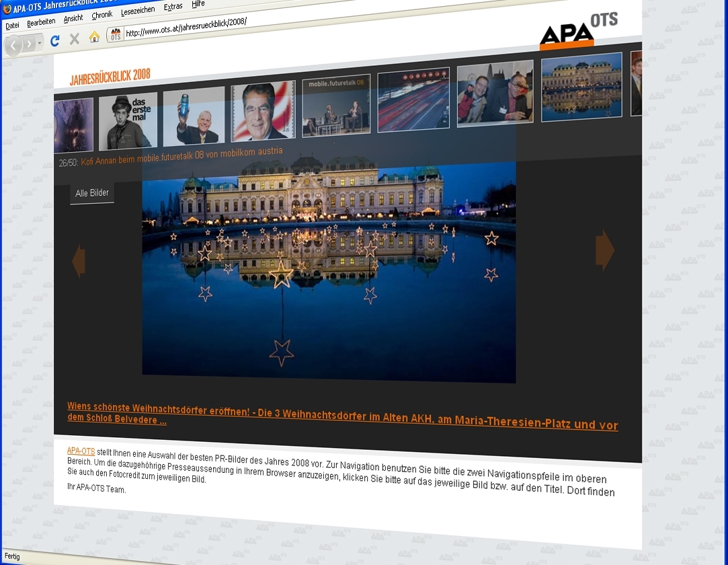Show the previous image with left arrow

(79, 261)
